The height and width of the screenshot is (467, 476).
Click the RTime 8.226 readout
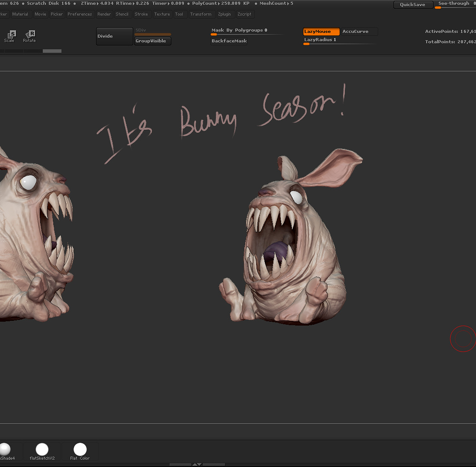pyautogui.click(x=133, y=3)
